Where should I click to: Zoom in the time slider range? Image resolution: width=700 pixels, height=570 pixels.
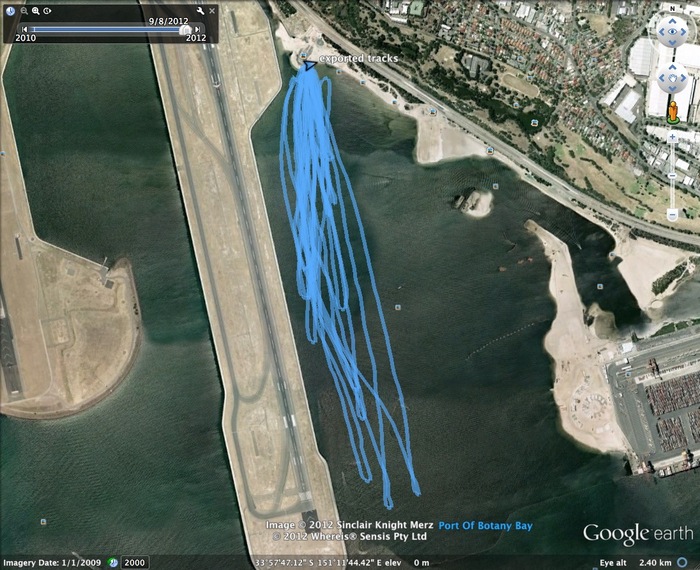(x=36, y=11)
